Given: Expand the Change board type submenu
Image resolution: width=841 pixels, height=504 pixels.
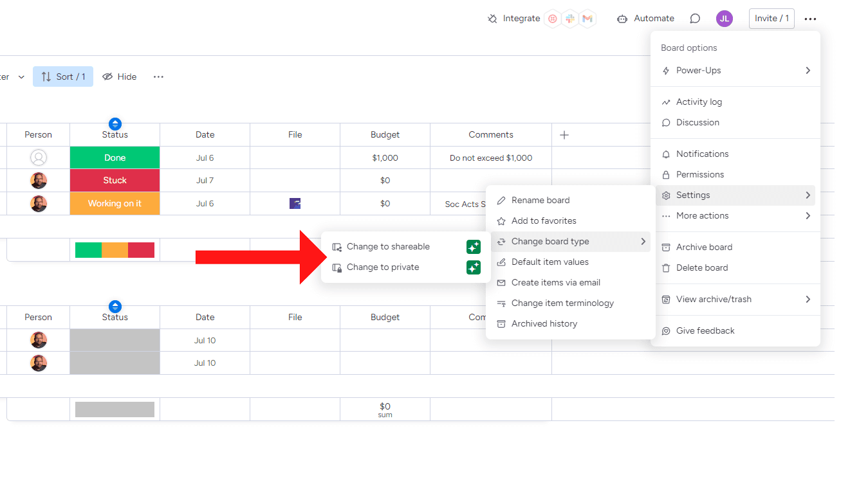Looking at the screenshot, I should point(571,242).
